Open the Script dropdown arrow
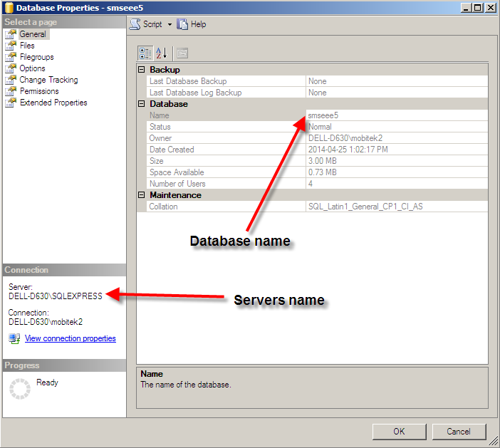Image resolution: width=500 pixels, height=448 pixels. click(170, 24)
